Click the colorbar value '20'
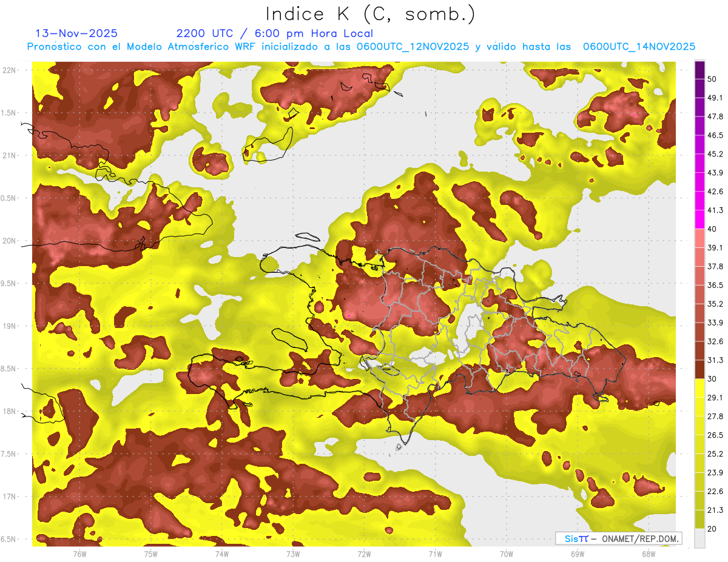The height and width of the screenshot is (562, 728). (x=712, y=529)
